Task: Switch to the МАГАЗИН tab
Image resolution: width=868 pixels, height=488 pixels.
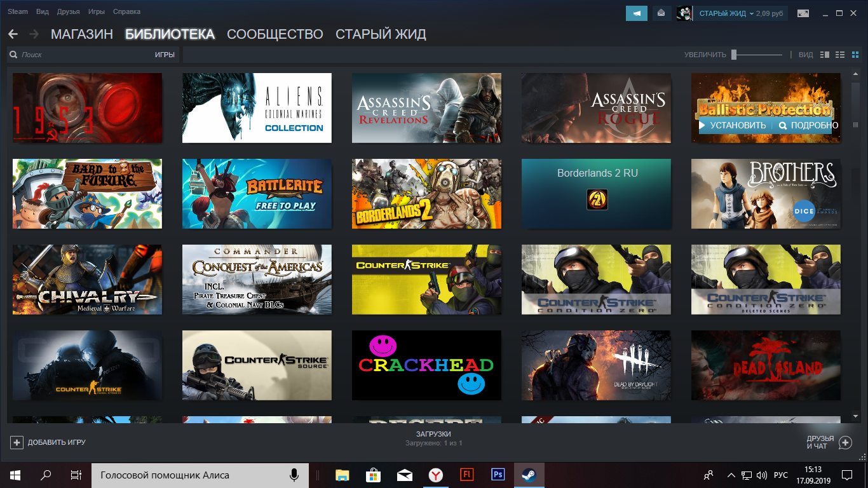Action: (82, 34)
